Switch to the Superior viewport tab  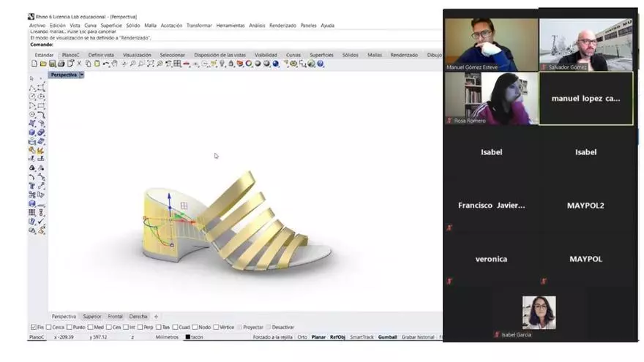tap(92, 317)
